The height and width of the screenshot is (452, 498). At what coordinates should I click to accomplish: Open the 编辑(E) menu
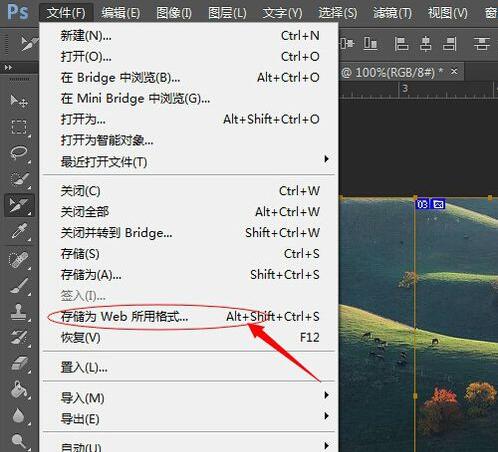[121, 13]
